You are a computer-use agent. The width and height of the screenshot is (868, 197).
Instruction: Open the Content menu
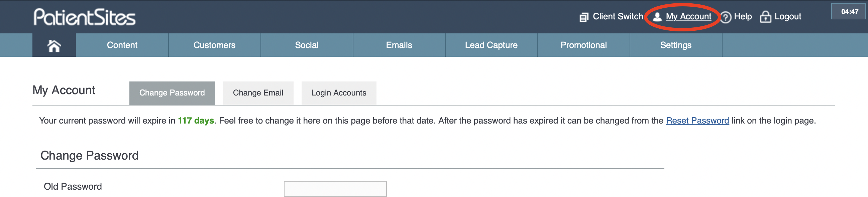[x=122, y=45]
